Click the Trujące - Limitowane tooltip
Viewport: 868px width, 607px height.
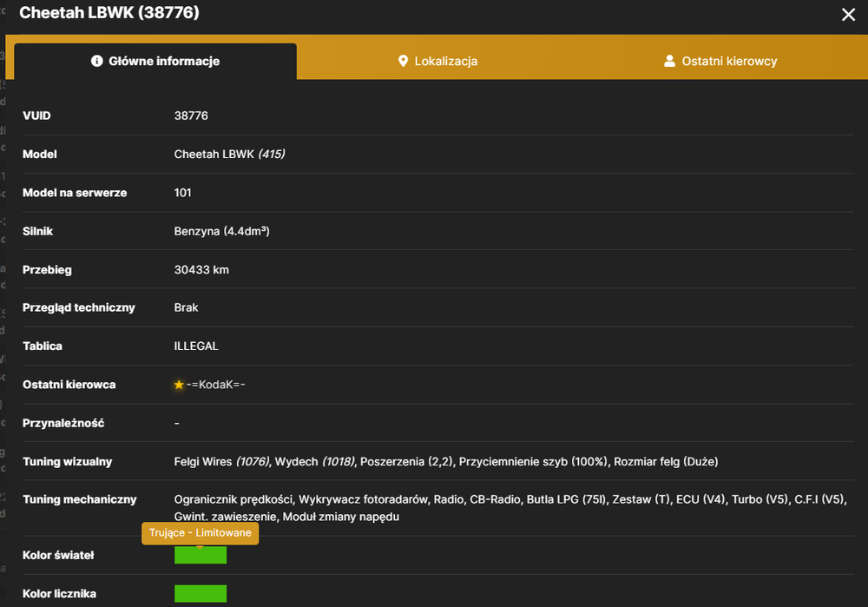[x=200, y=533]
